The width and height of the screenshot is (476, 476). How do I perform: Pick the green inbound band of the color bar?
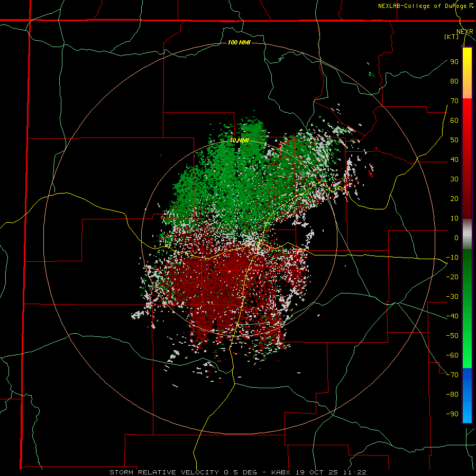click(x=467, y=309)
